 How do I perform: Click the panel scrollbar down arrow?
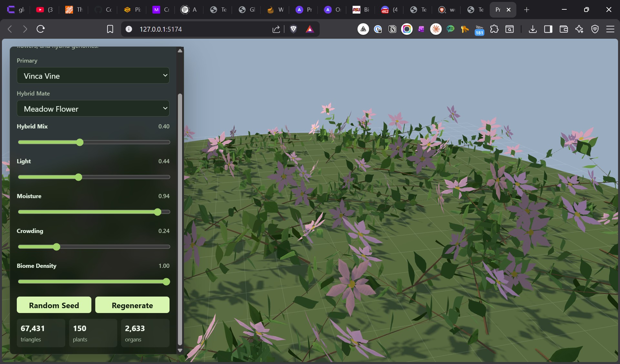point(180,350)
